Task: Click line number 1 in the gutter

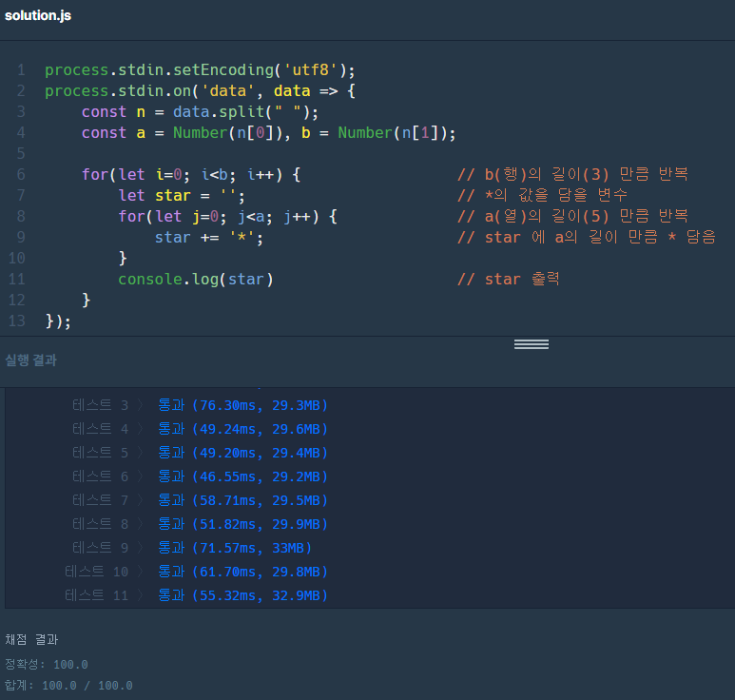Action: tap(21, 70)
